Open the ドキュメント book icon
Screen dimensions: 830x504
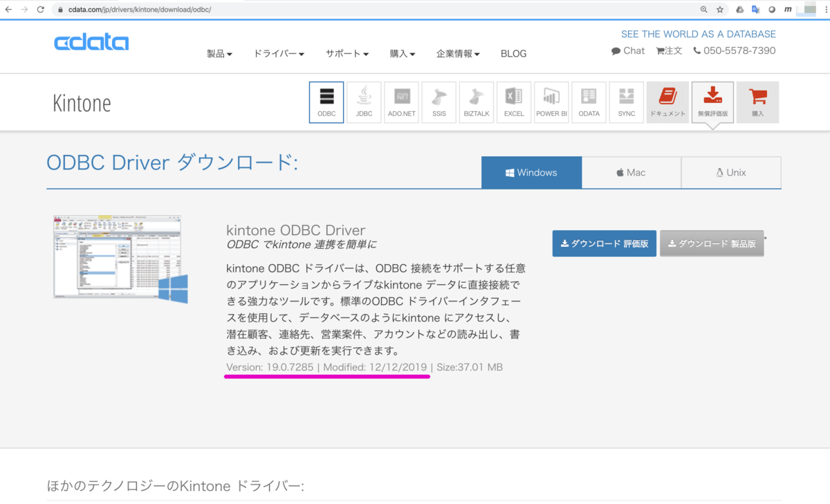point(667,102)
